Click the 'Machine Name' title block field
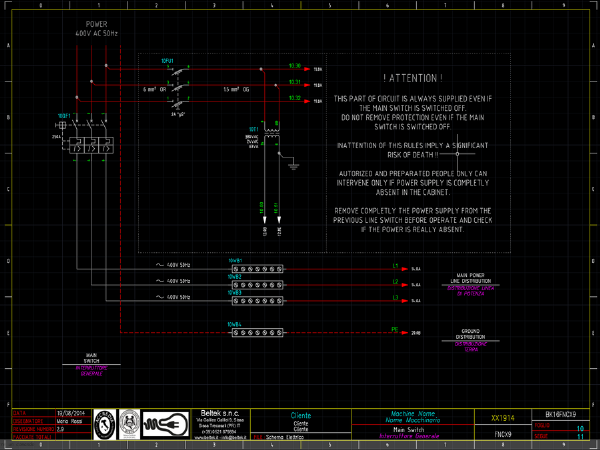 (413, 414)
